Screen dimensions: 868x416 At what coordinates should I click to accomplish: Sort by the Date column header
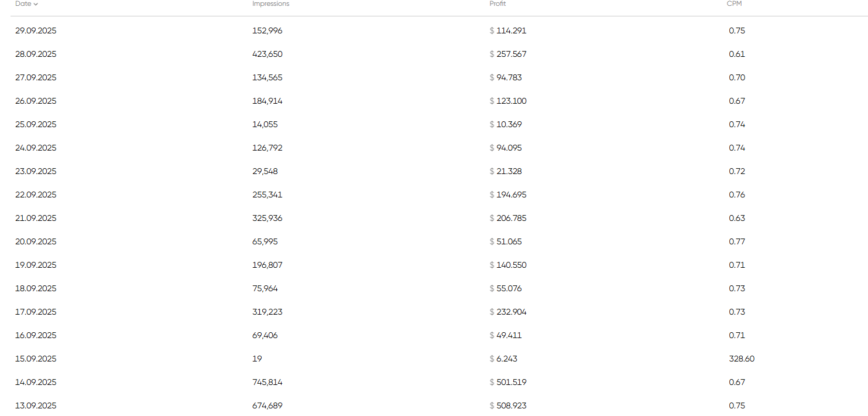[x=23, y=4]
